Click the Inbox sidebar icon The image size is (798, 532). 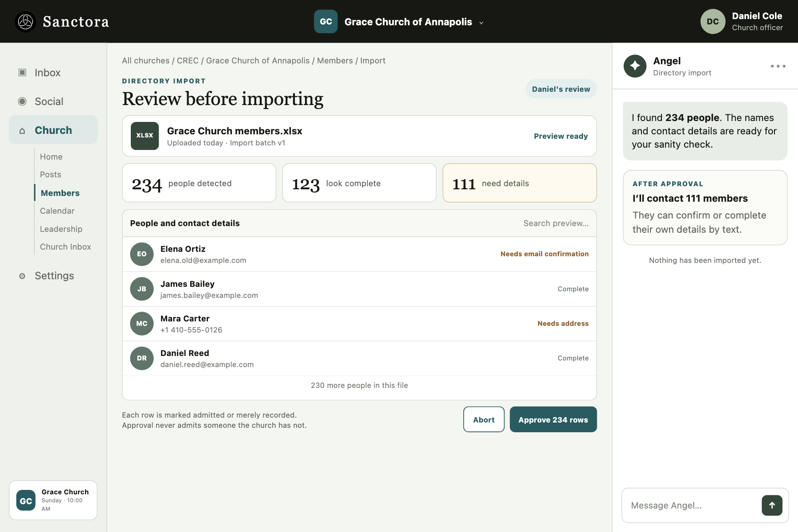[x=22, y=73]
